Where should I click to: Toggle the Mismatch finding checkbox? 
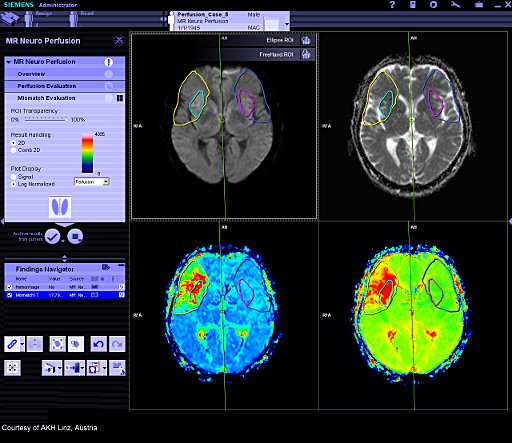click(x=9, y=295)
